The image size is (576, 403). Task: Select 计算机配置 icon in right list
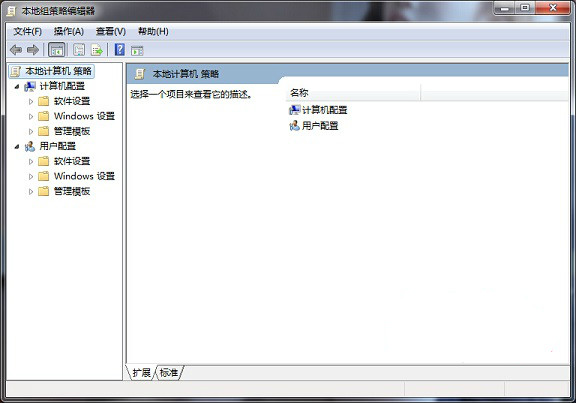[x=295, y=110]
